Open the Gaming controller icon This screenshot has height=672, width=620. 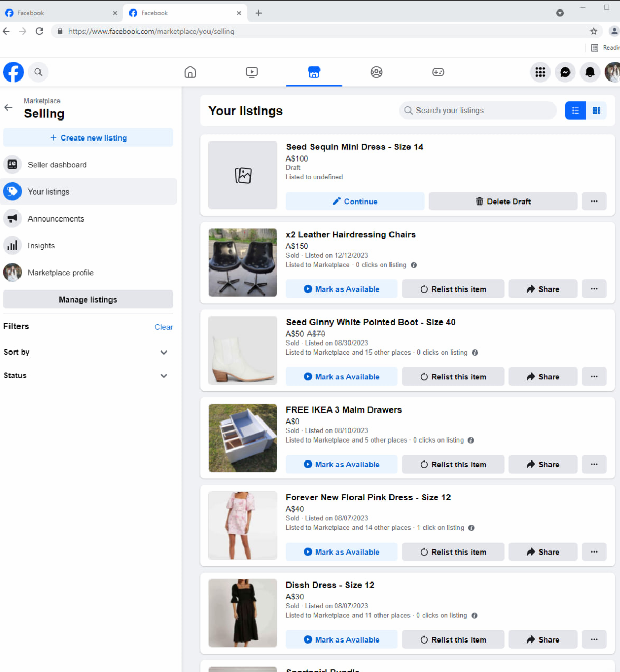[x=438, y=72]
